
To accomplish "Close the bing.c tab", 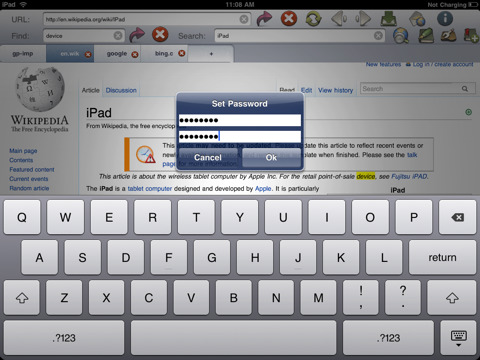I will (x=181, y=53).
